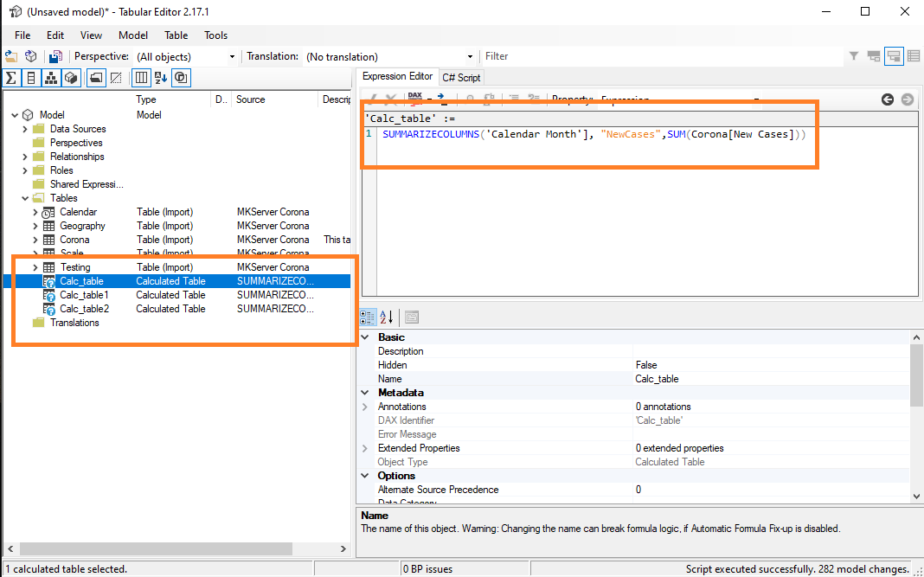Screen dimensions: 924x577
Task: Toggle Show Hidden Objects button
Action: pos(116,78)
